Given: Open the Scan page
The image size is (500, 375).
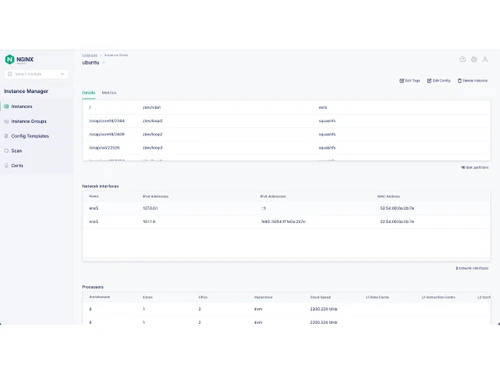Looking at the screenshot, I should point(17,151).
